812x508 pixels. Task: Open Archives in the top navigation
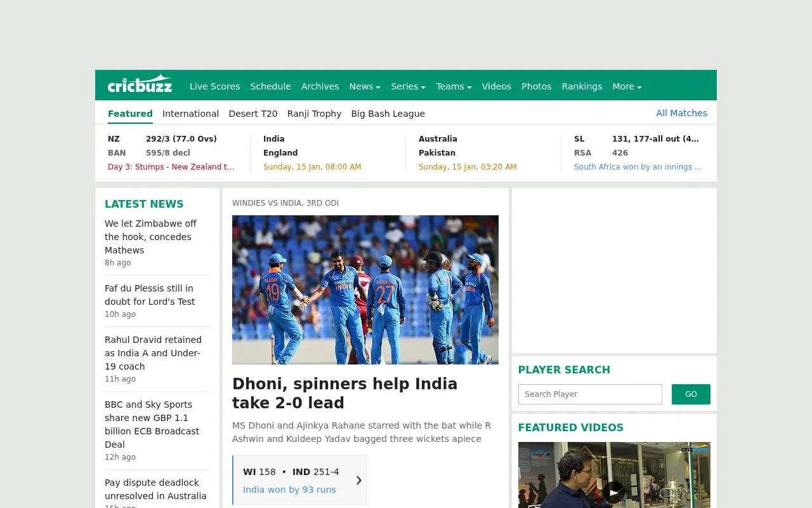(x=320, y=86)
